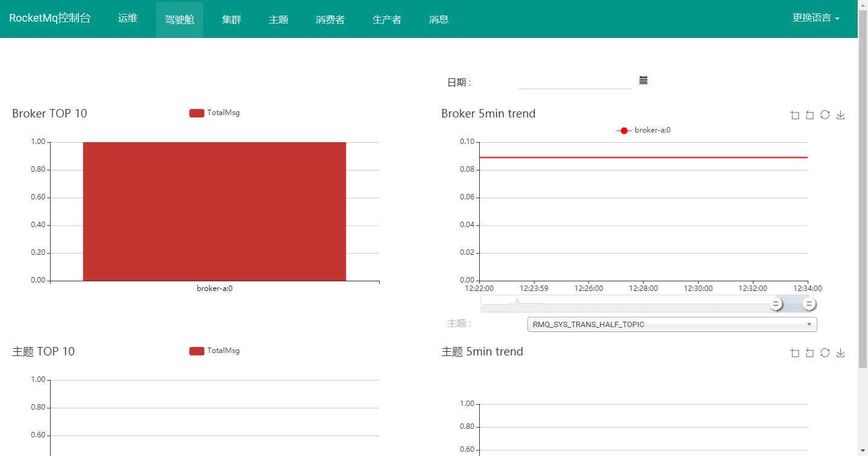Restore the 主题 5min trend chart
The width and height of the screenshot is (868, 456).
click(x=825, y=353)
